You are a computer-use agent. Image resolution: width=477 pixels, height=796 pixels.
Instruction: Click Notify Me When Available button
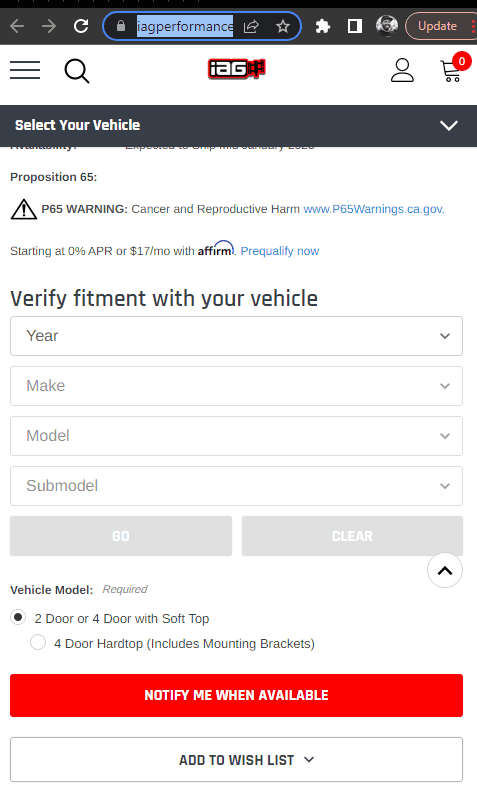pyautogui.click(x=236, y=695)
